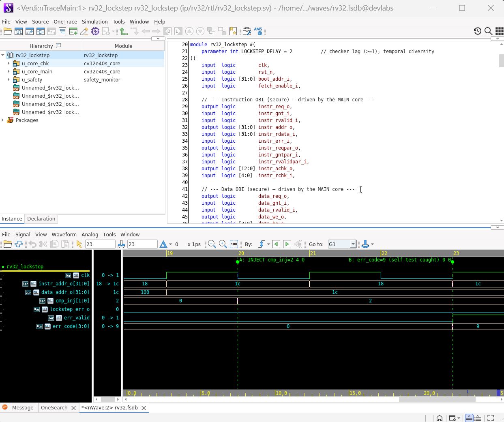The width and height of the screenshot is (504, 422).
Task: Expand the u_core_chk tree node
Action: pos(9,63)
